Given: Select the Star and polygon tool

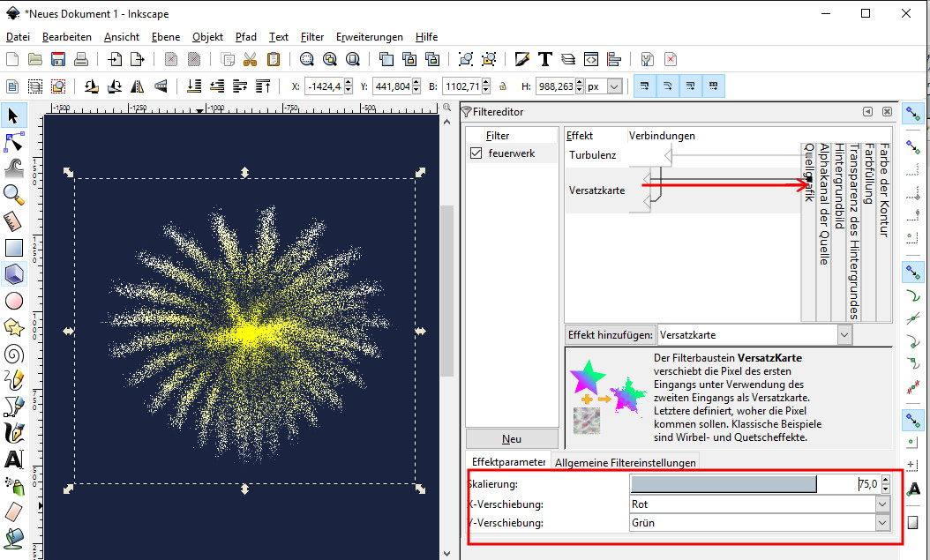Looking at the screenshot, I should pyautogui.click(x=14, y=327).
